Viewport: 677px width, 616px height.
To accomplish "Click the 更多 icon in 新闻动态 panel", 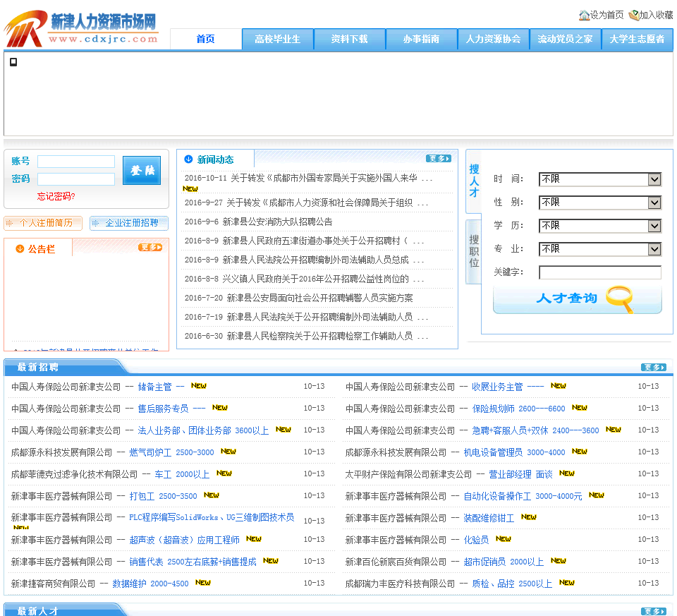I will (x=438, y=159).
